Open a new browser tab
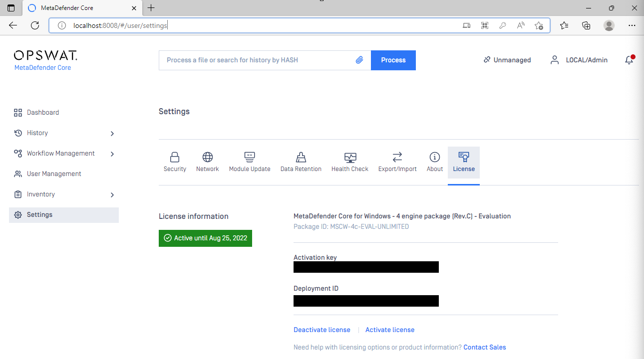 (x=151, y=8)
